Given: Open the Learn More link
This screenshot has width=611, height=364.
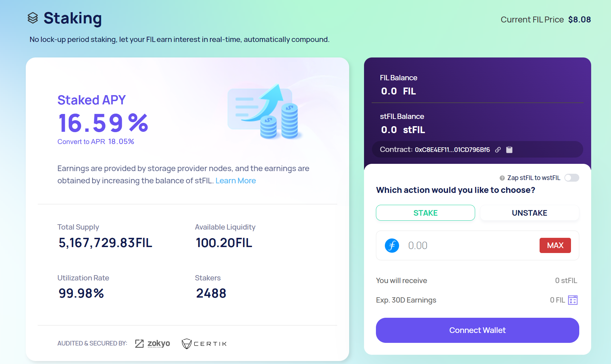Looking at the screenshot, I should click(235, 181).
